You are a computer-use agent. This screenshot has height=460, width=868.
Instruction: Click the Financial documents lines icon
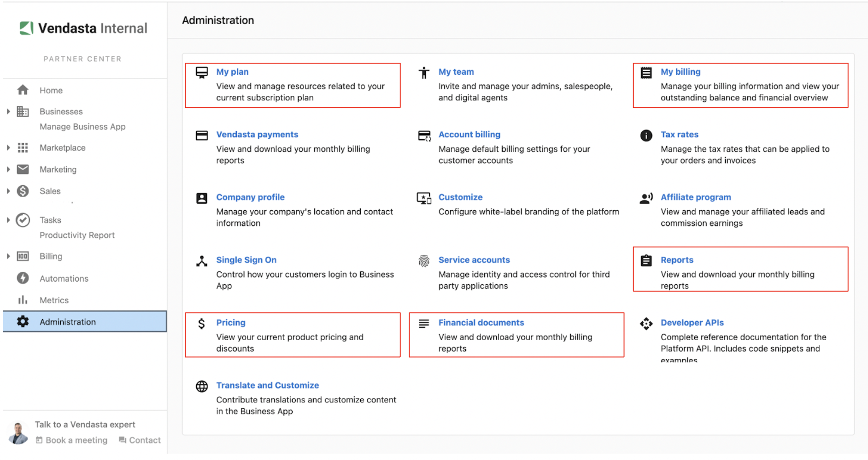(424, 324)
